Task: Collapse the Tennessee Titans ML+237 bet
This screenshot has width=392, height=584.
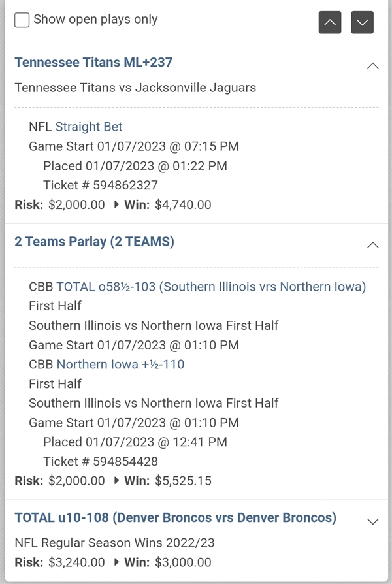Action: [x=372, y=65]
